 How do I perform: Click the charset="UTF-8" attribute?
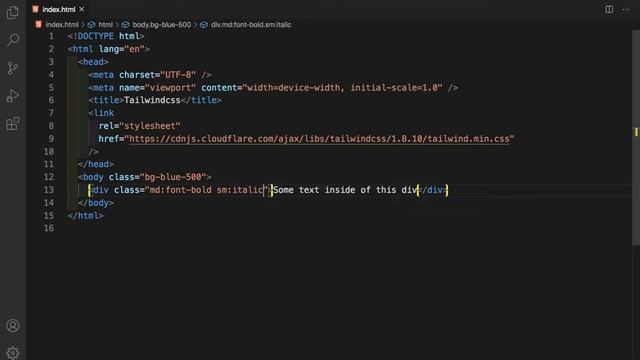157,75
